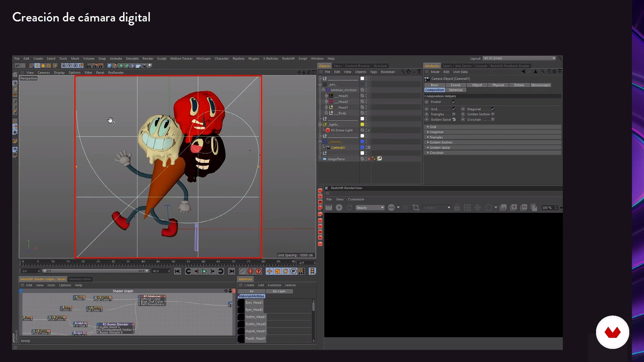Click the Cube primitive icon in toolbar
Screen dimensions: 644x362
[109, 66]
